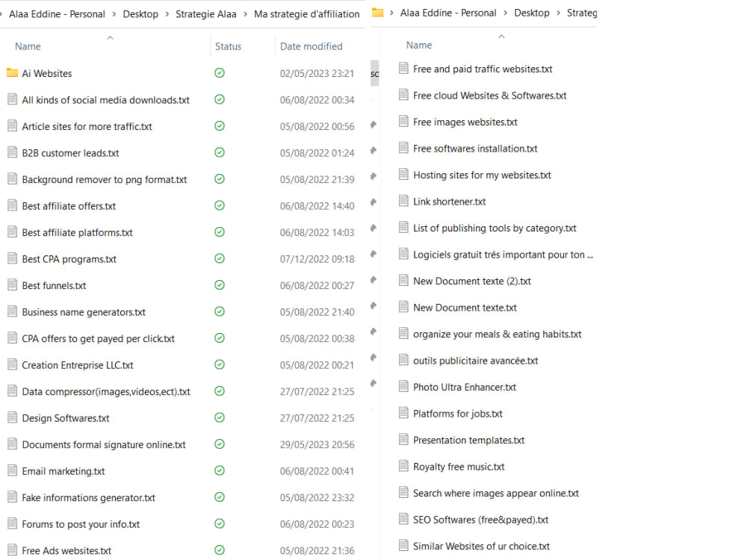Image resolution: width=747 pixels, height=560 pixels.
Task: Select Hosting sites for my websites.txt
Action: (482, 175)
